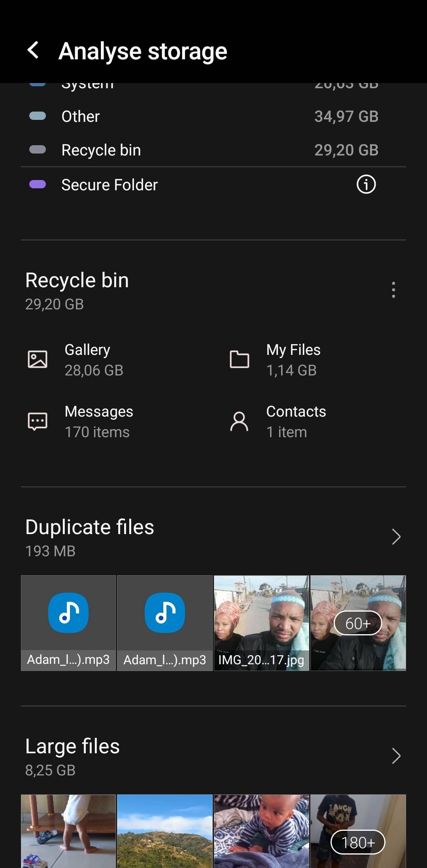The height and width of the screenshot is (868, 427).
Task: Tap the Messages speech bubble icon
Action: pyautogui.click(x=38, y=421)
